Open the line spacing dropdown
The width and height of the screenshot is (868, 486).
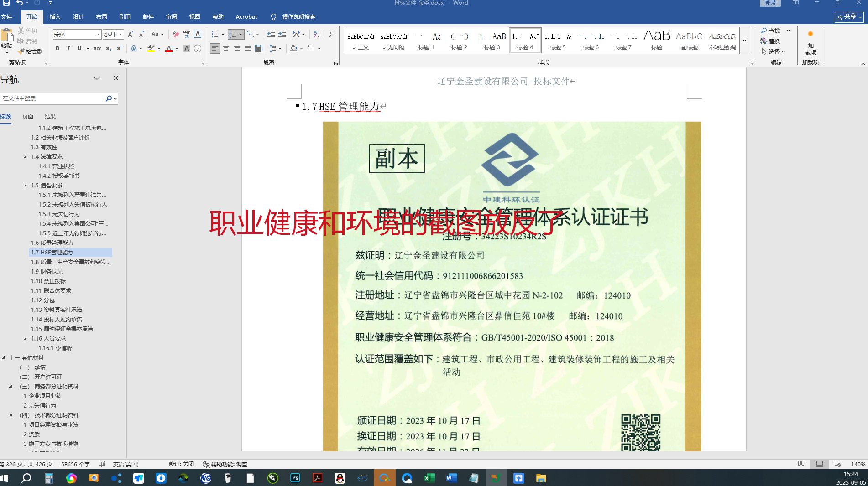click(x=275, y=48)
